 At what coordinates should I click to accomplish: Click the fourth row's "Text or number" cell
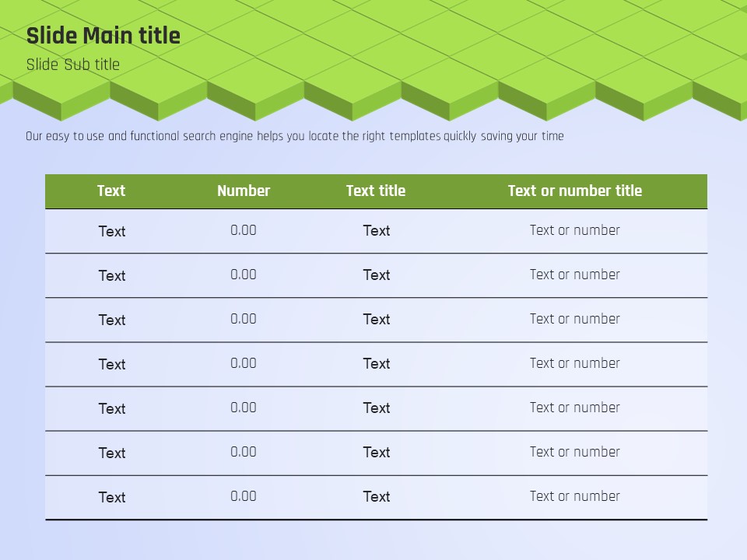pos(575,363)
